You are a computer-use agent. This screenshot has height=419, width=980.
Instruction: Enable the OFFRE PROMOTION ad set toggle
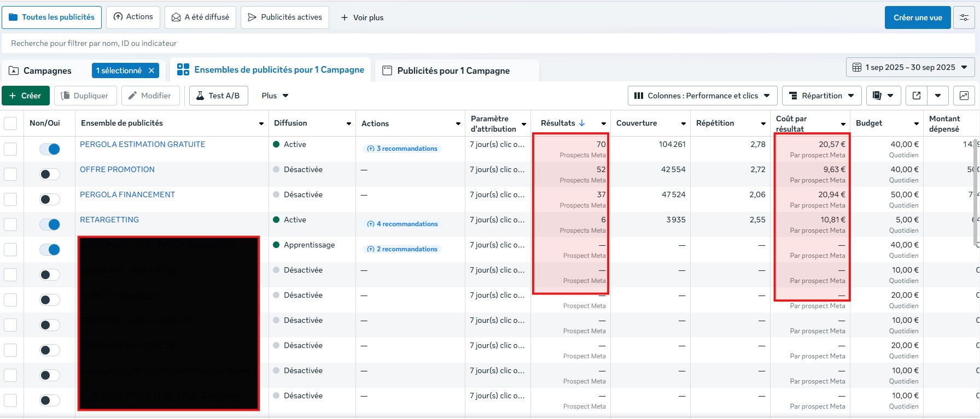click(x=50, y=174)
